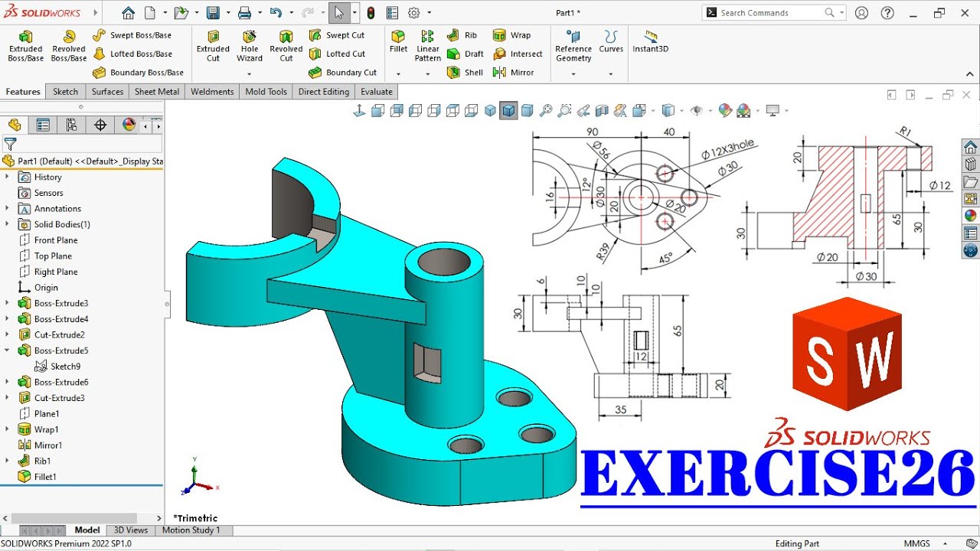Viewport: 980px width, 551px height.
Task: Open the Appearances color wheel task pane
Action: click(x=970, y=216)
